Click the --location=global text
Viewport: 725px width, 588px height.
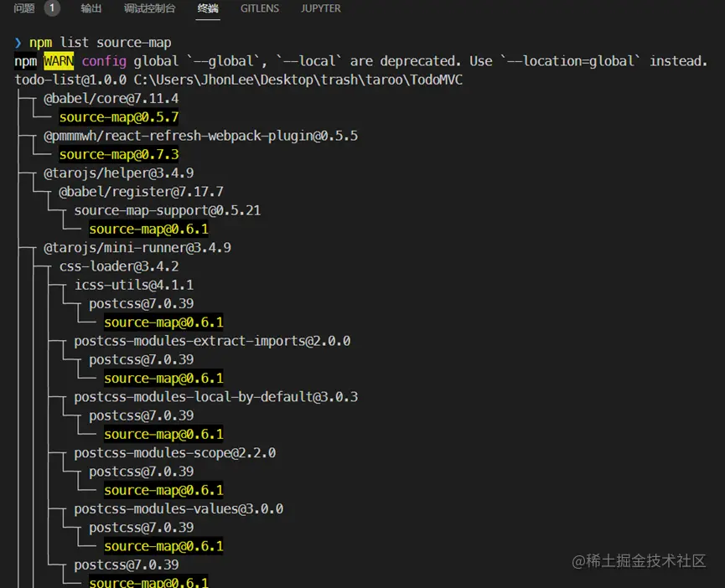point(571,61)
